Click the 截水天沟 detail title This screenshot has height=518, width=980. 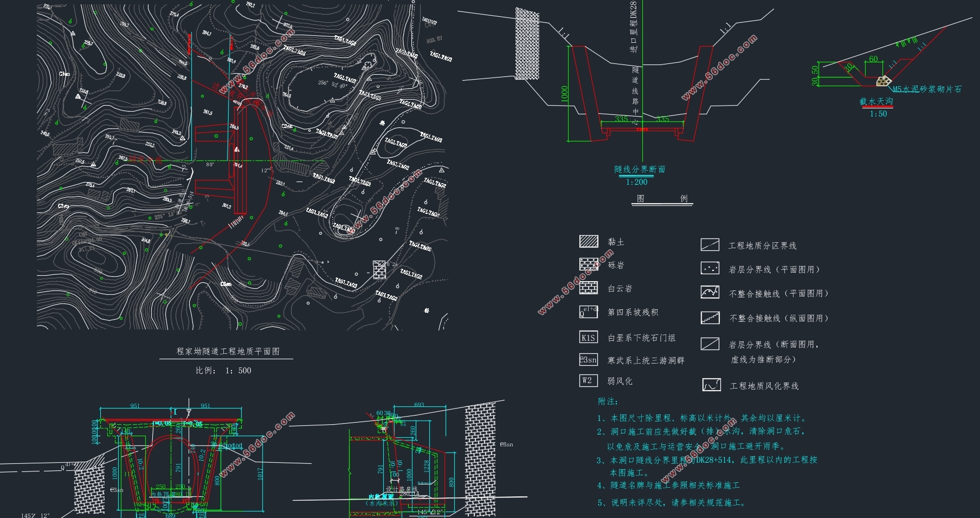point(876,101)
